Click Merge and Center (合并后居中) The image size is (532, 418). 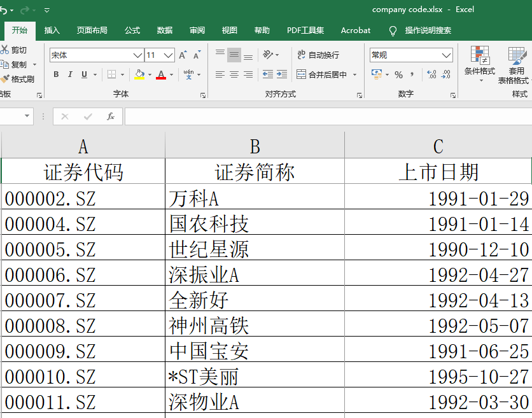click(322, 75)
